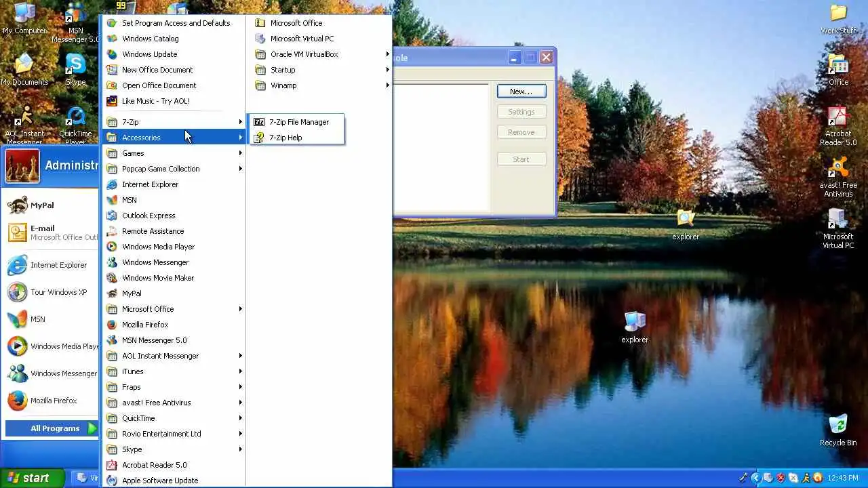Expand the Accessories submenu arrow
Image resolution: width=868 pixels, height=488 pixels.
[x=241, y=138]
